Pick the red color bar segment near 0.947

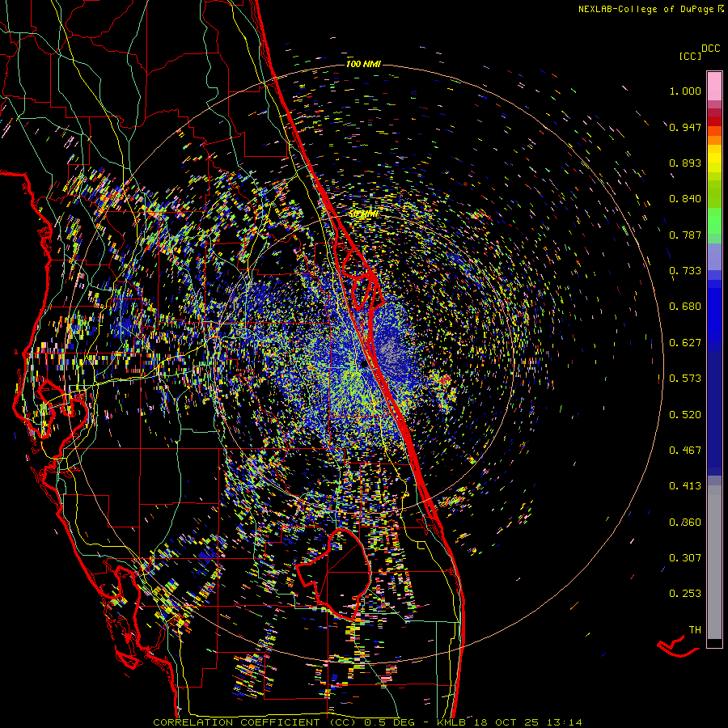point(714,121)
